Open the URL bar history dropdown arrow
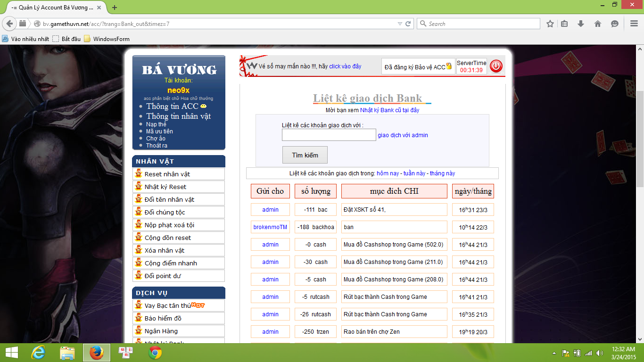Viewport: 644px width, 362px height. [400, 24]
